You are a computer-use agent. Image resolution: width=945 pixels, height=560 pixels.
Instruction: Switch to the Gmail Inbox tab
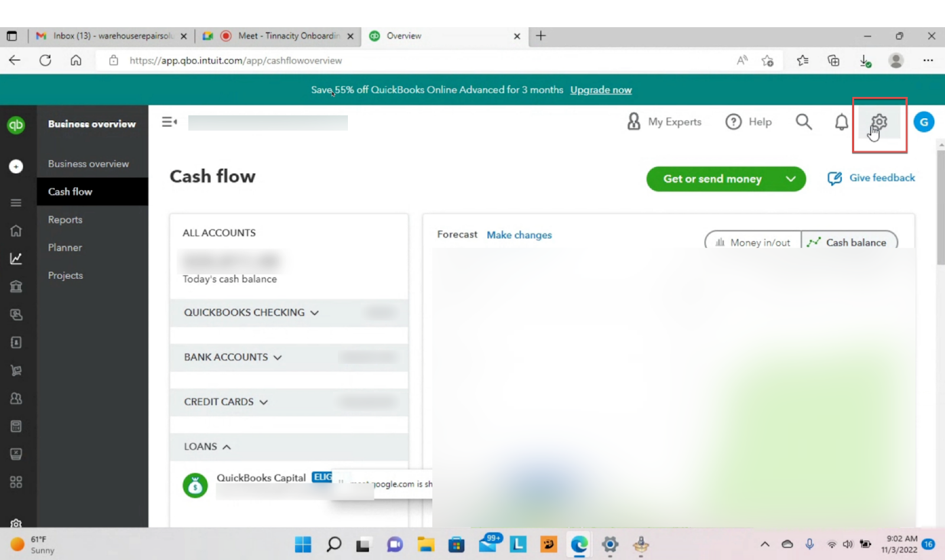[x=111, y=36]
